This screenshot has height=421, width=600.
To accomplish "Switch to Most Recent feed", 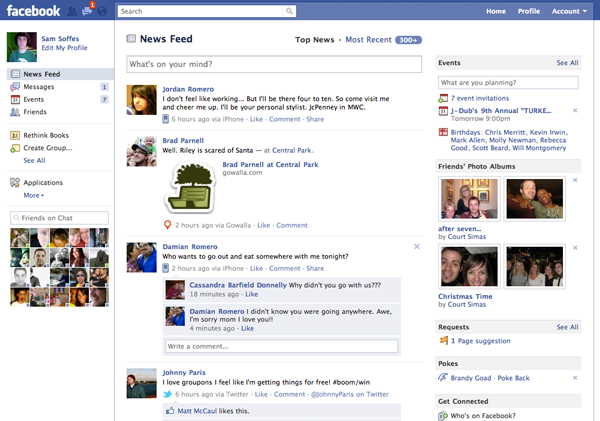I will (368, 40).
